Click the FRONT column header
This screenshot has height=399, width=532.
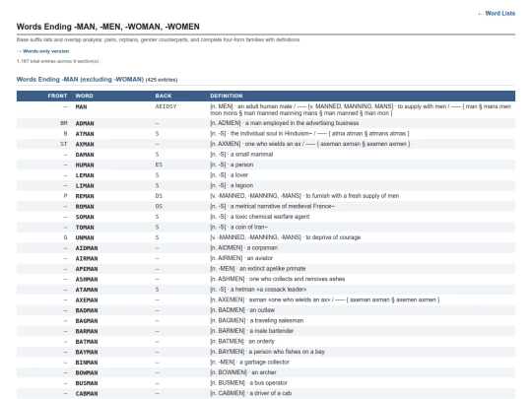(x=57, y=96)
